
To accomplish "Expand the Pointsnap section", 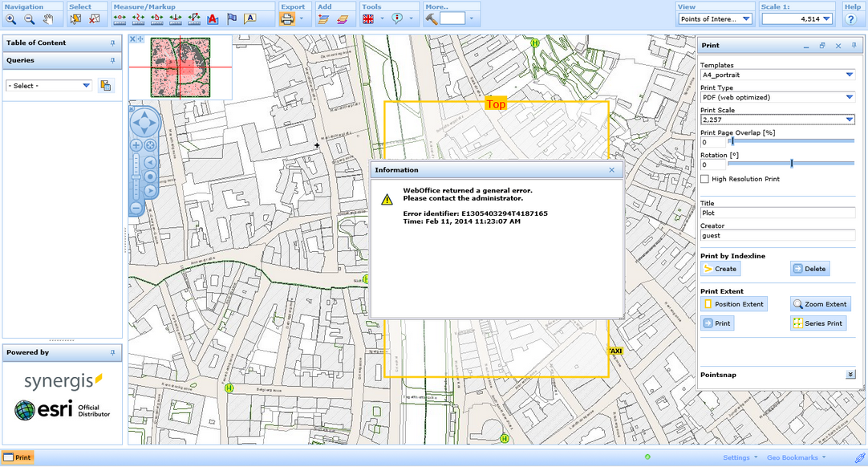I will (x=850, y=375).
